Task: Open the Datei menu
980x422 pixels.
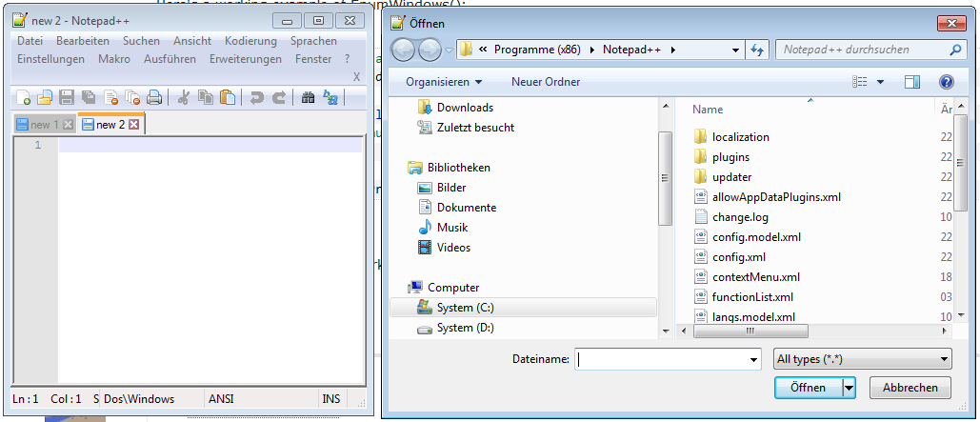Action: point(30,41)
